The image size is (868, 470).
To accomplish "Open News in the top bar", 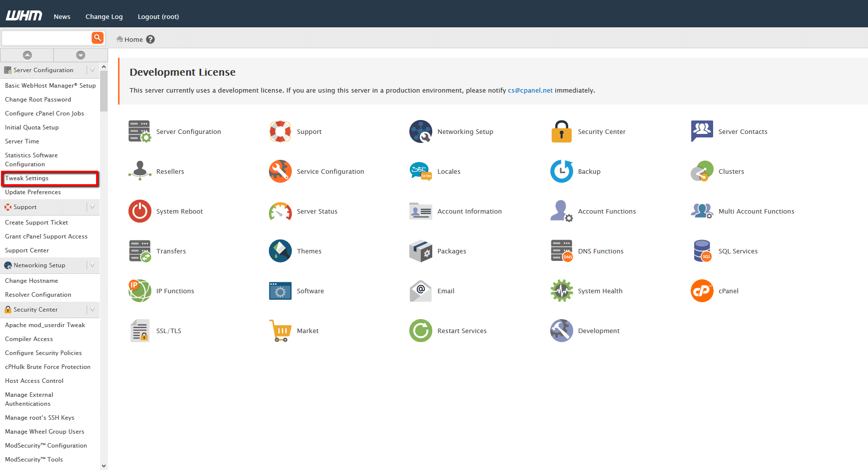I will point(62,16).
